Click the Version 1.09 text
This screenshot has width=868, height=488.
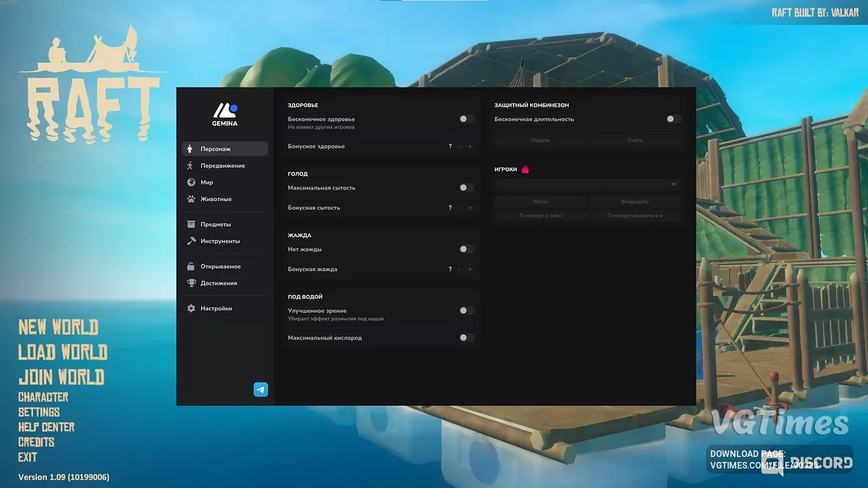[x=64, y=477]
